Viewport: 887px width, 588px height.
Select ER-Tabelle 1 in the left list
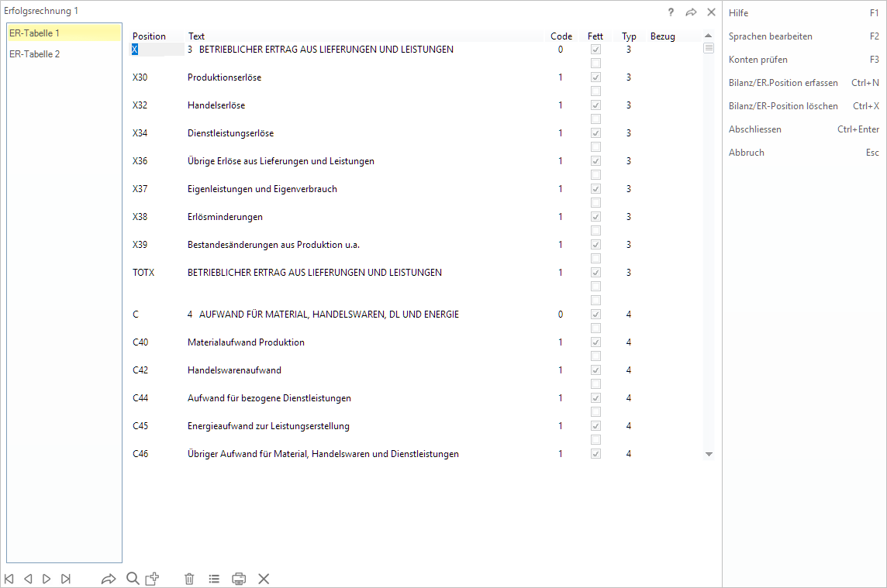[35, 33]
